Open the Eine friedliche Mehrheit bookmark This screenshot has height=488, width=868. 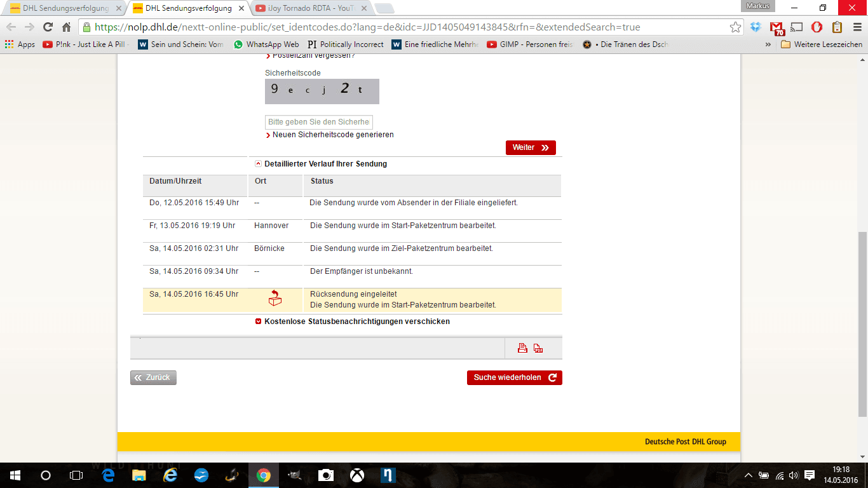435,44
